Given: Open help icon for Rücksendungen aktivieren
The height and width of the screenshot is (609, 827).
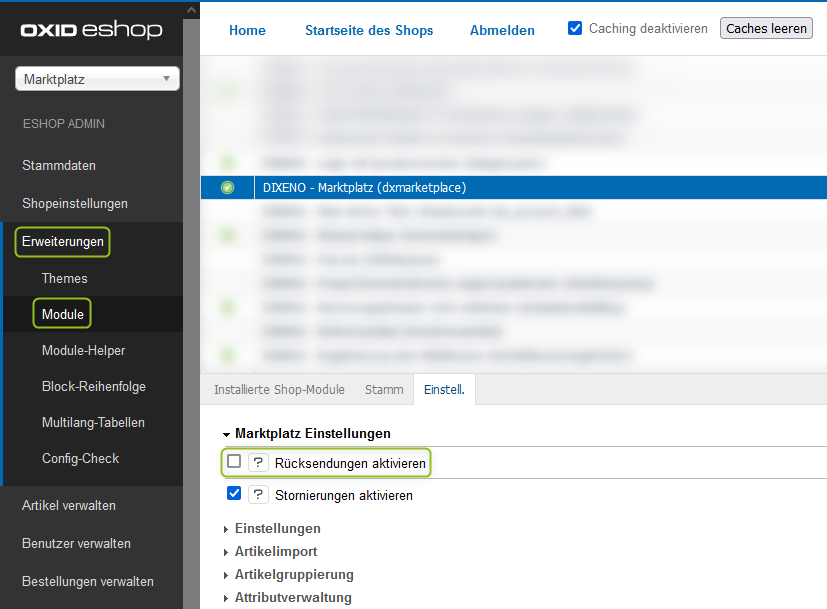Looking at the screenshot, I should pos(258,462).
